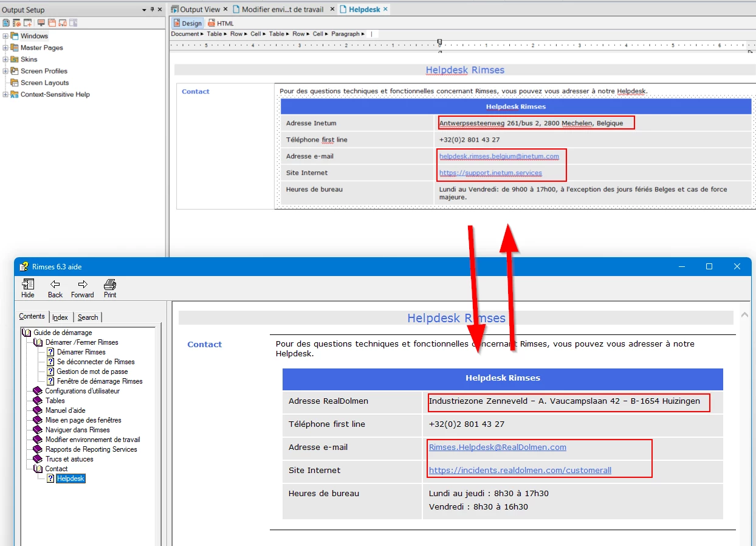Click the last gray layout icon in Output Setup toolbar
Screen dimensions: 756x546
click(74, 23)
